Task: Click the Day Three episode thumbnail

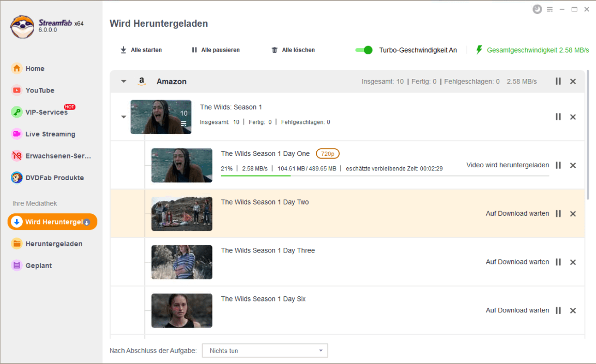Action: point(181,262)
